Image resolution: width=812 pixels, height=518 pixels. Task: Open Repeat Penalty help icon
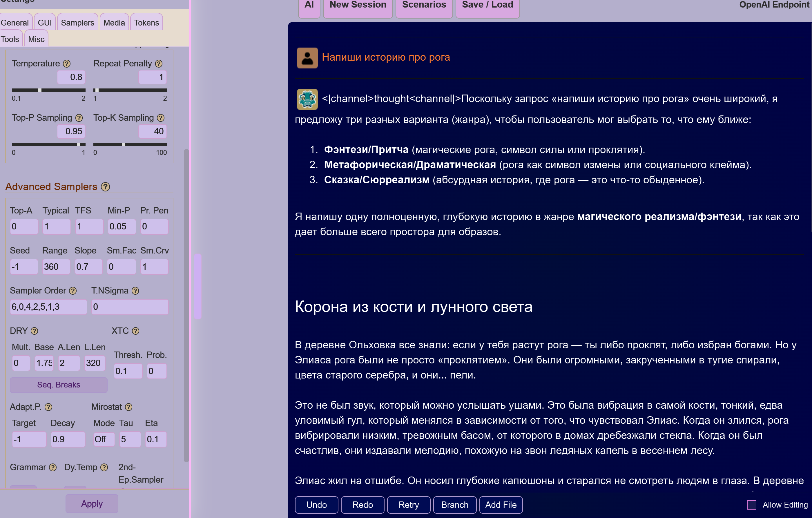click(x=159, y=64)
